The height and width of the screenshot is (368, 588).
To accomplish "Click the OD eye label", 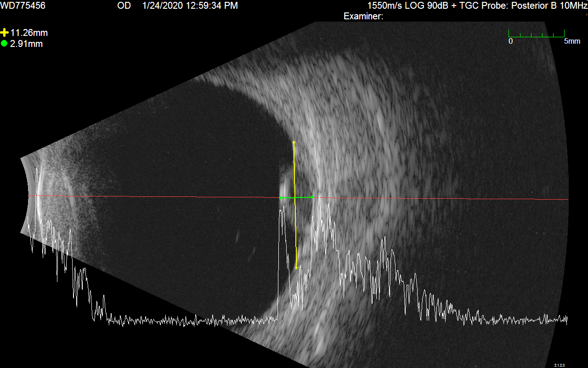I will [124, 6].
